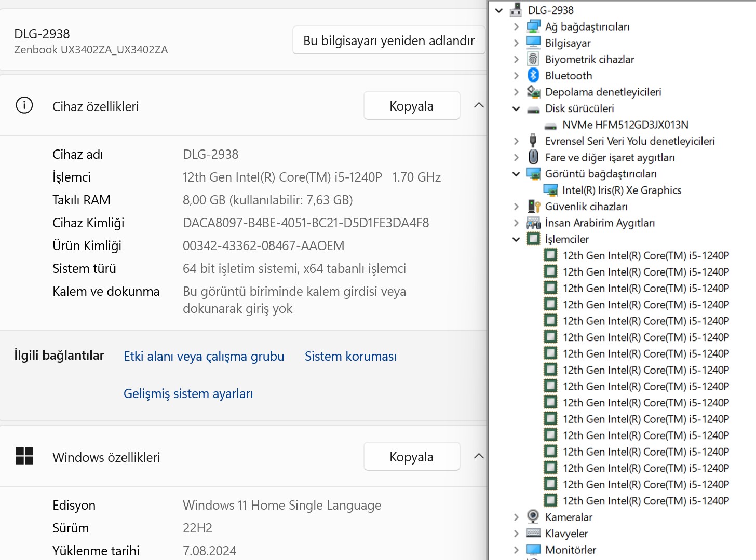Click the Fare ve diğer işaret aygıtları mouse icon

pyautogui.click(x=533, y=157)
